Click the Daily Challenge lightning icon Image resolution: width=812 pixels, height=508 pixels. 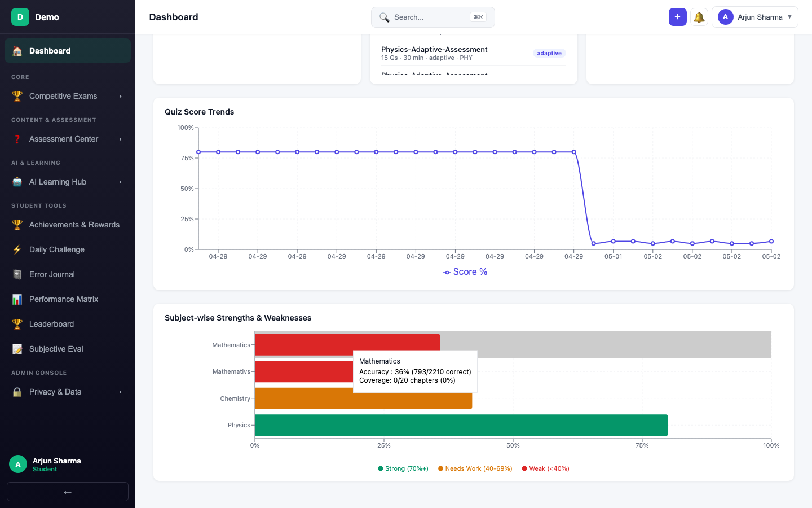[x=17, y=249]
